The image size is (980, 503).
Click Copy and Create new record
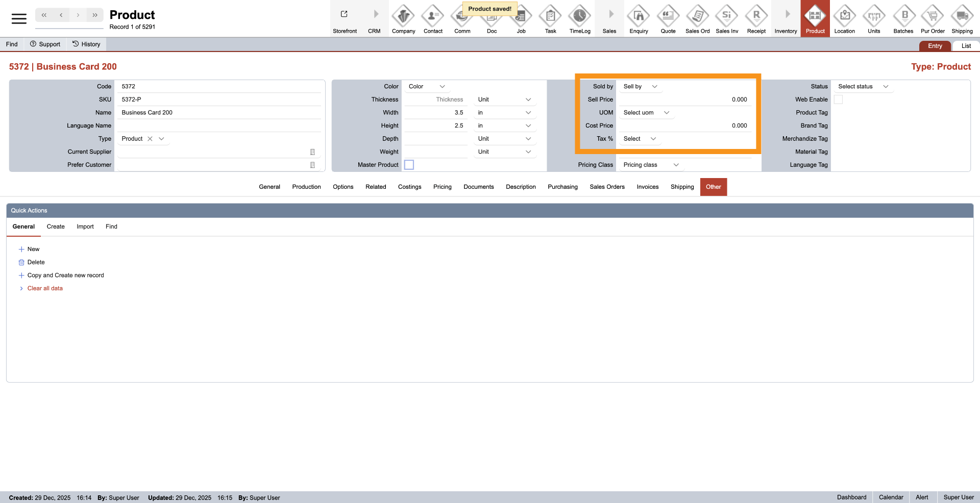coord(65,275)
